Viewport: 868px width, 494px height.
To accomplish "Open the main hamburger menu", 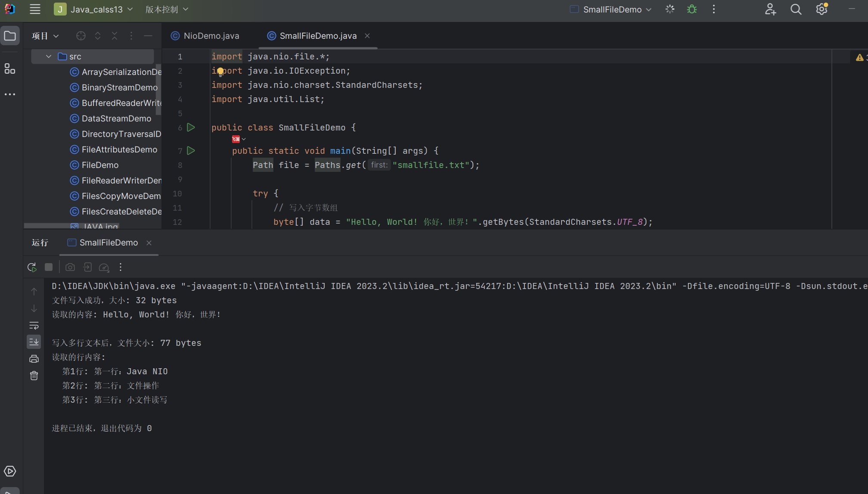I will [35, 9].
